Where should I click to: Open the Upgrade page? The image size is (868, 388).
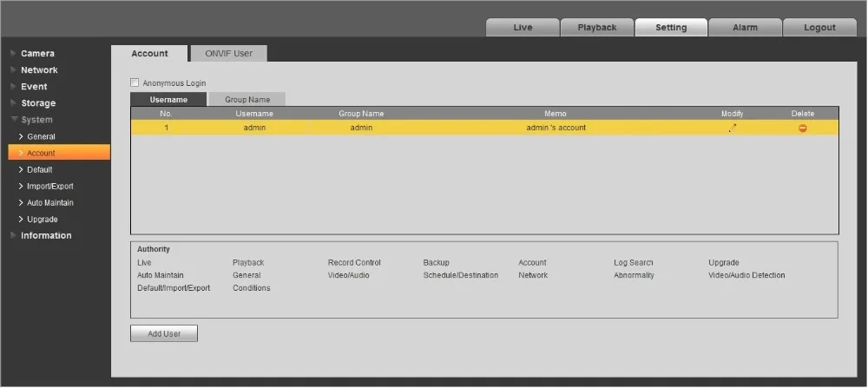point(42,220)
